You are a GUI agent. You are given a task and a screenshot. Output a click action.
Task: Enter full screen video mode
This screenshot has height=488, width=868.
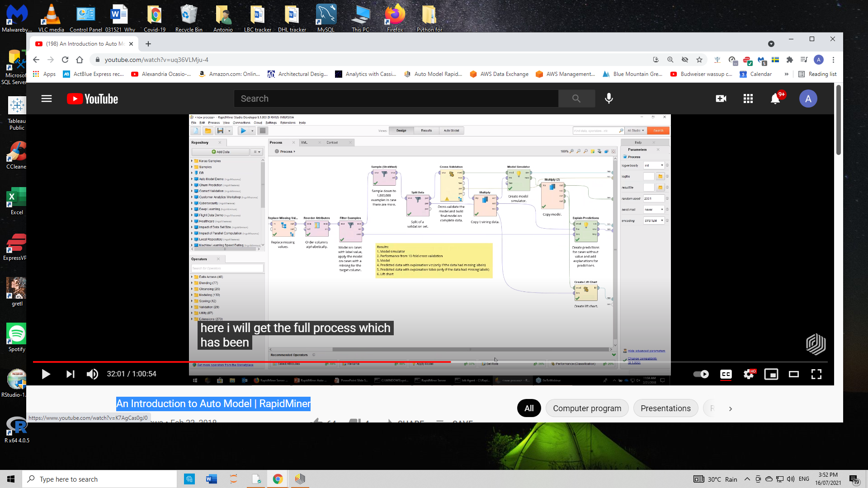click(816, 374)
